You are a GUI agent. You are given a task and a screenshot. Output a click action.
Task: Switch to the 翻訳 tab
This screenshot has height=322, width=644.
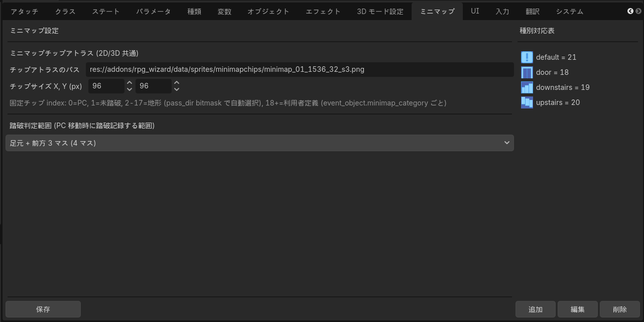click(533, 12)
